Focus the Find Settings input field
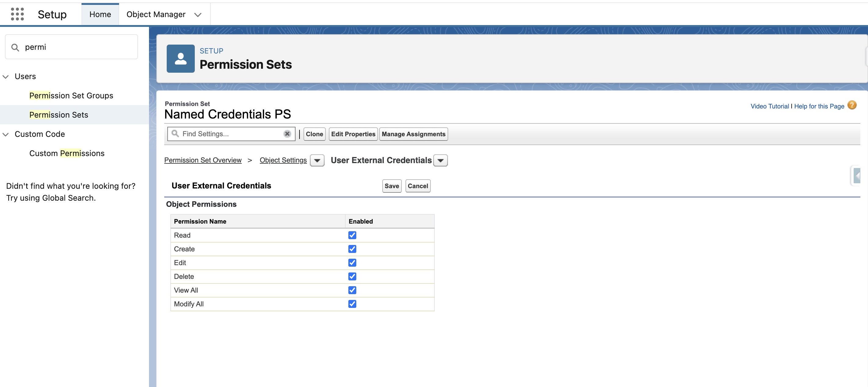 pyautogui.click(x=231, y=134)
